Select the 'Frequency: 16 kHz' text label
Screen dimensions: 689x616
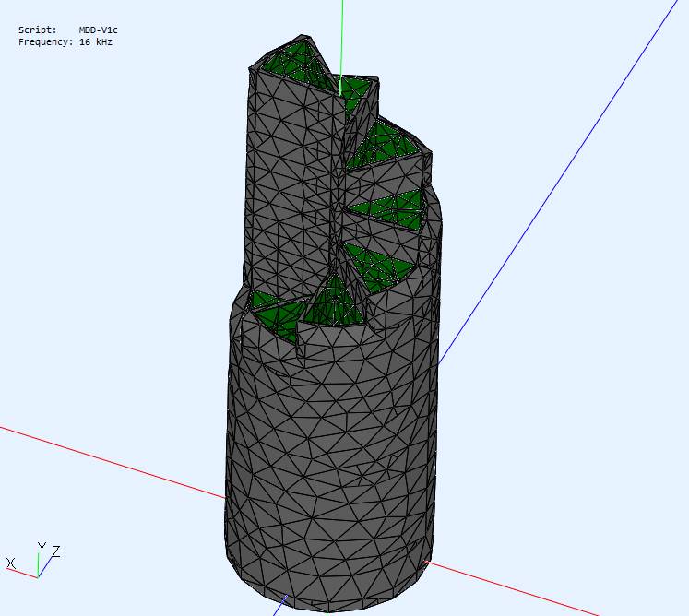65,42
